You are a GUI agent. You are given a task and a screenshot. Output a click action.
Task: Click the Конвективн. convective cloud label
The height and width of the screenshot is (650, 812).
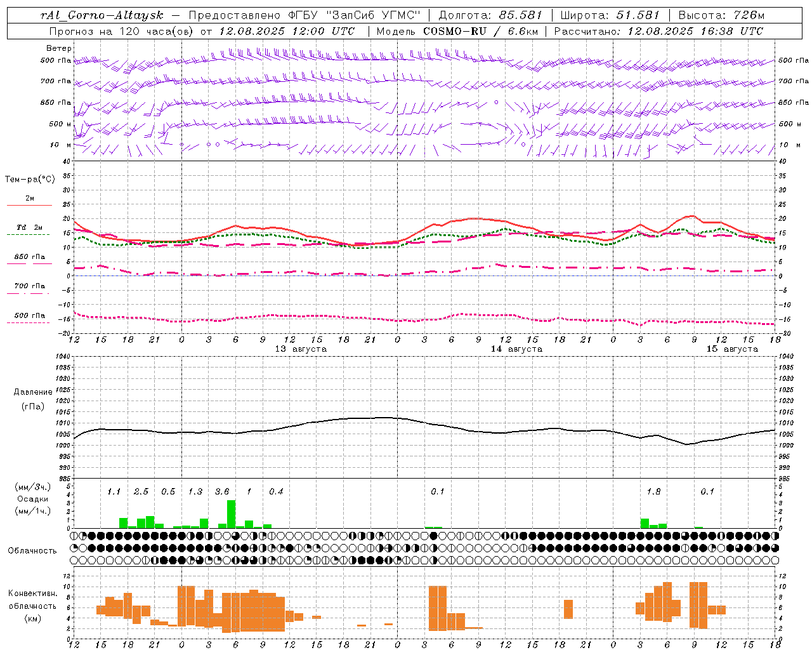point(32,594)
